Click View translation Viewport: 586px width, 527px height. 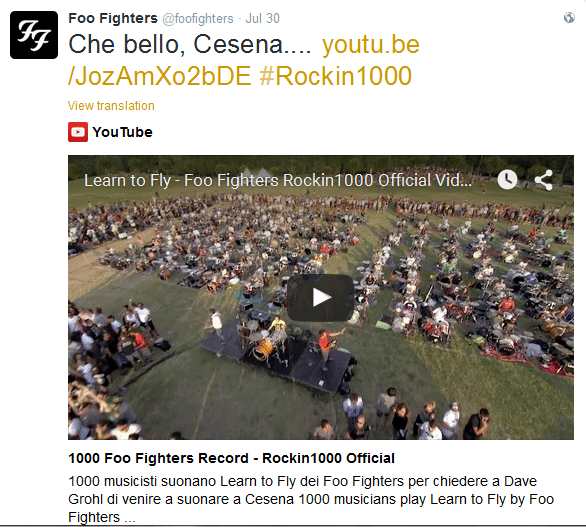tap(111, 106)
